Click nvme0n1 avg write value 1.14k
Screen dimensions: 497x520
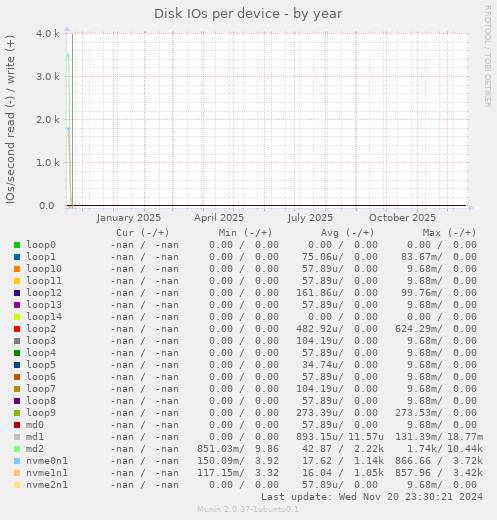point(369,461)
